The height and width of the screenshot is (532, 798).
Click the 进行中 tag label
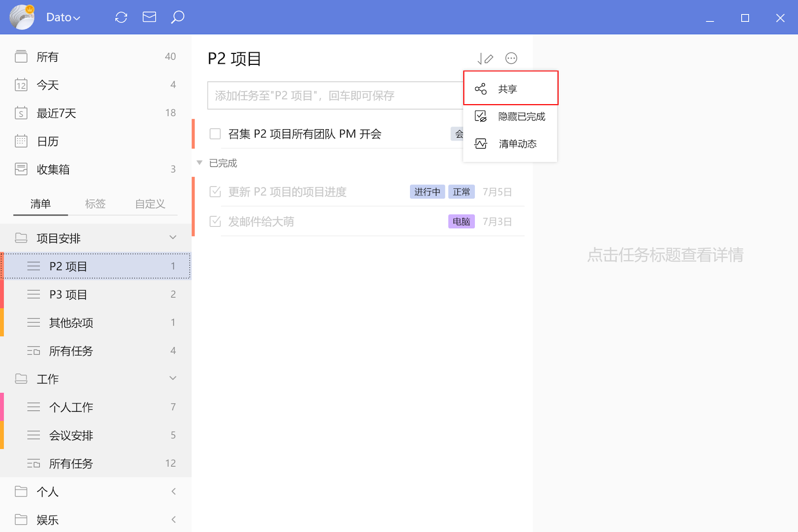[x=427, y=192]
